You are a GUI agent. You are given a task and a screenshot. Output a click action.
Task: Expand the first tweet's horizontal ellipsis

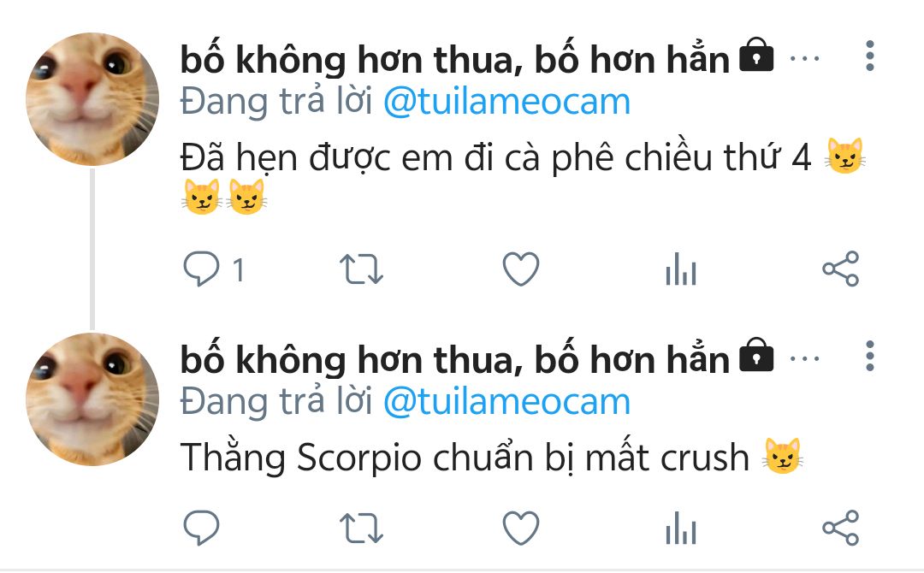click(804, 58)
